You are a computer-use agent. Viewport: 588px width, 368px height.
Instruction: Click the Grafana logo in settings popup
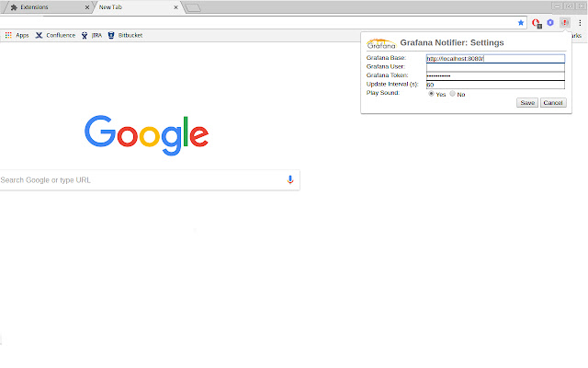pyautogui.click(x=381, y=43)
